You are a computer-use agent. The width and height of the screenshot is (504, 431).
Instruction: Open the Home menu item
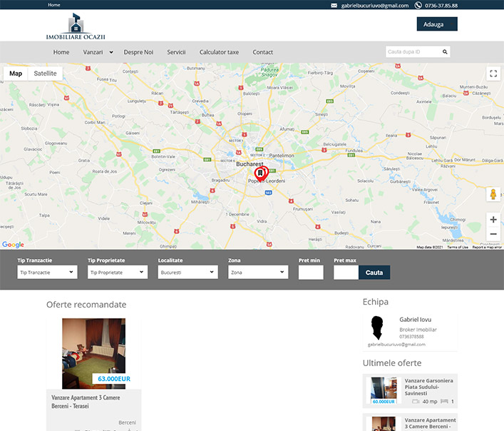point(61,52)
